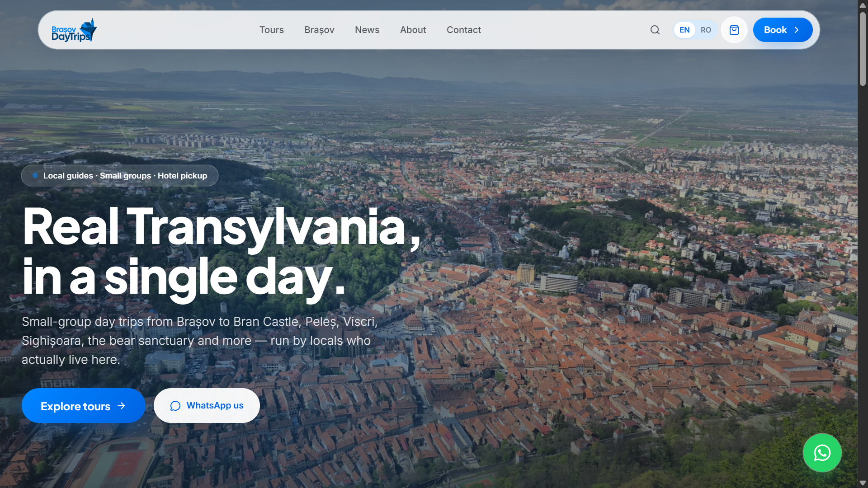
Task: Open the Contact nav link
Action: coord(464,30)
